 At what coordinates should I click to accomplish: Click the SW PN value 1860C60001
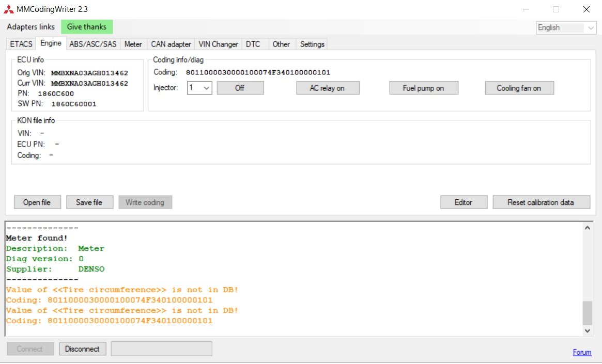(x=74, y=104)
